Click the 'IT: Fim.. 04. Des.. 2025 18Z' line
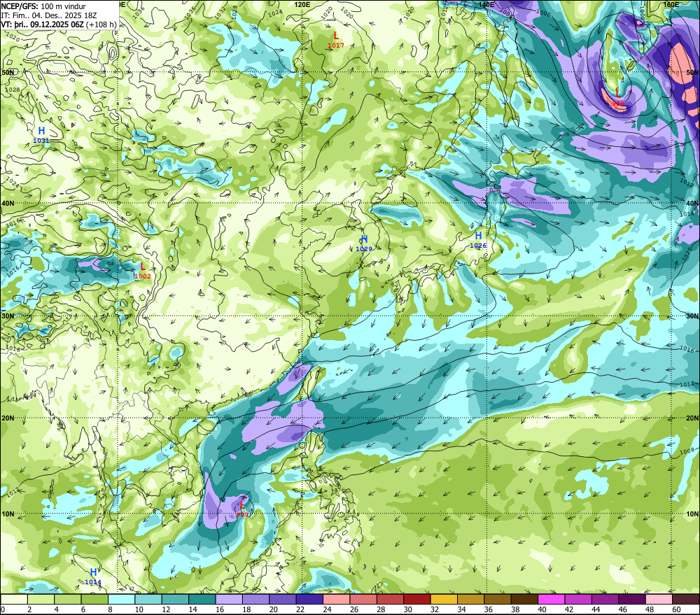Screen dimensions: 700x615 49,15
